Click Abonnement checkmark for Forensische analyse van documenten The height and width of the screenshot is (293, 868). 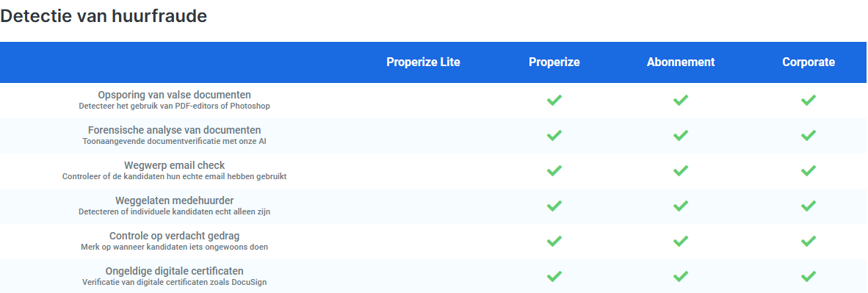[681, 135]
